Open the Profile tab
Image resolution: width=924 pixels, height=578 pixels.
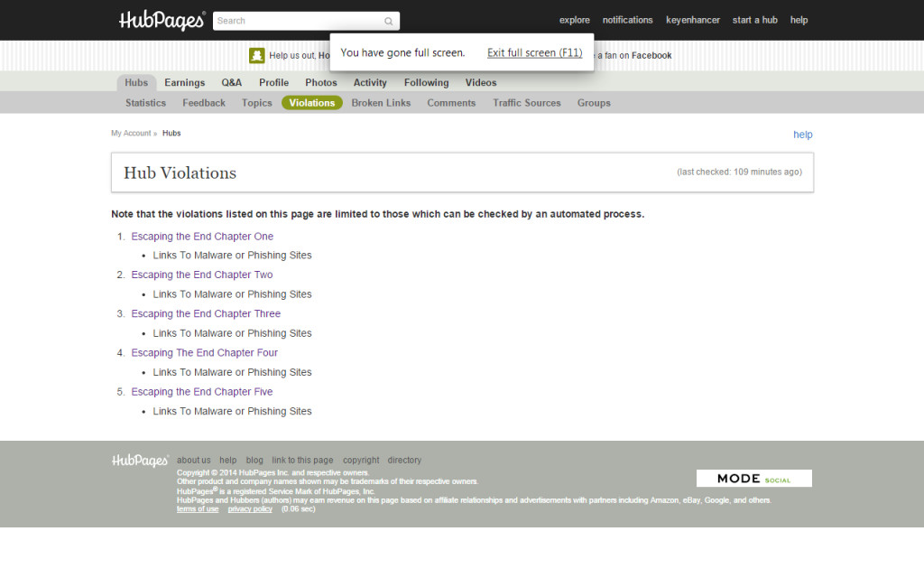pos(274,82)
